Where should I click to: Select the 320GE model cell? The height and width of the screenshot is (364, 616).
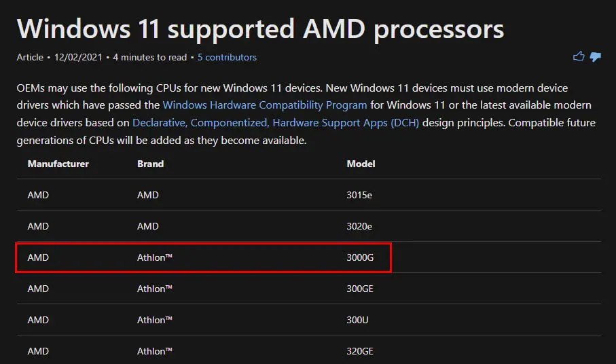click(x=360, y=351)
